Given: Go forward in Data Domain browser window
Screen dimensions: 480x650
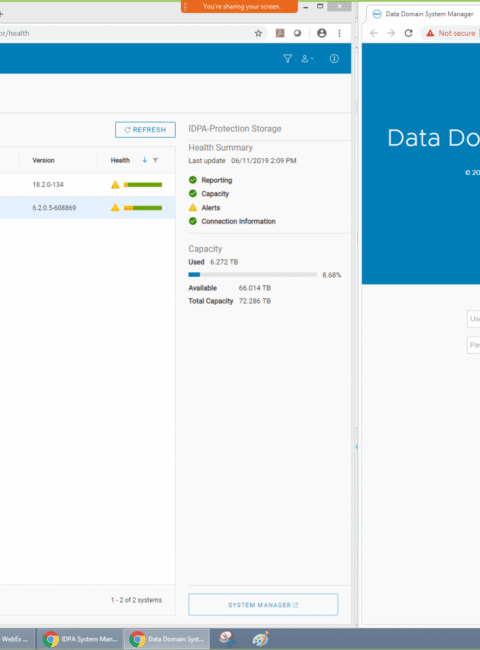Looking at the screenshot, I should click(x=391, y=33).
